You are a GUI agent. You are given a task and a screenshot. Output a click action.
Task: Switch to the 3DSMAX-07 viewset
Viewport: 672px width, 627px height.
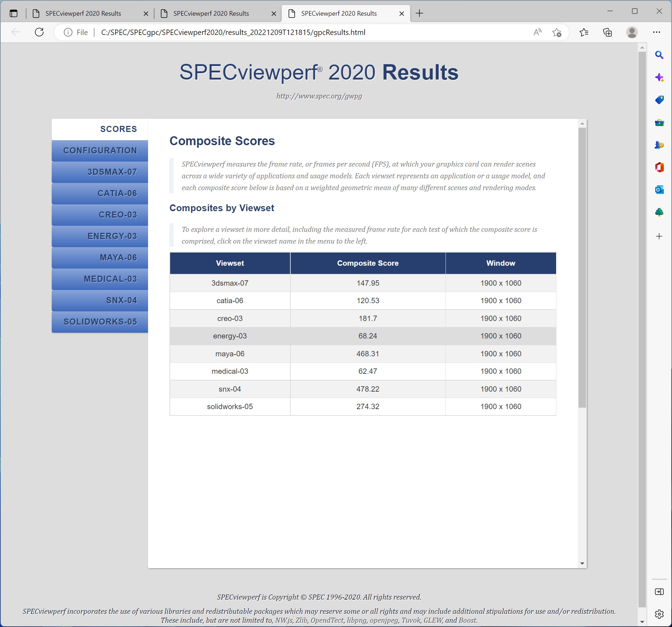coord(100,172)
